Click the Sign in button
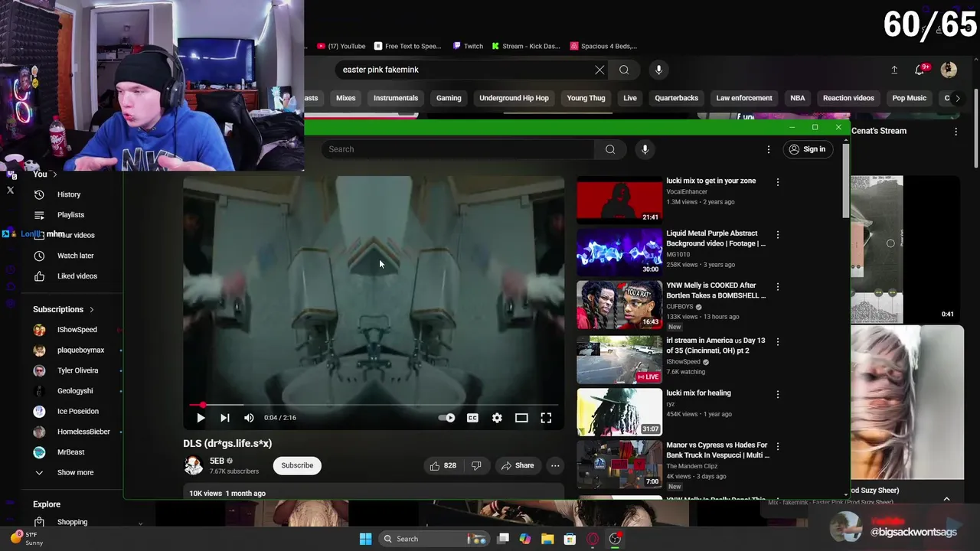980x551 pixels. (x=808, y=149)
